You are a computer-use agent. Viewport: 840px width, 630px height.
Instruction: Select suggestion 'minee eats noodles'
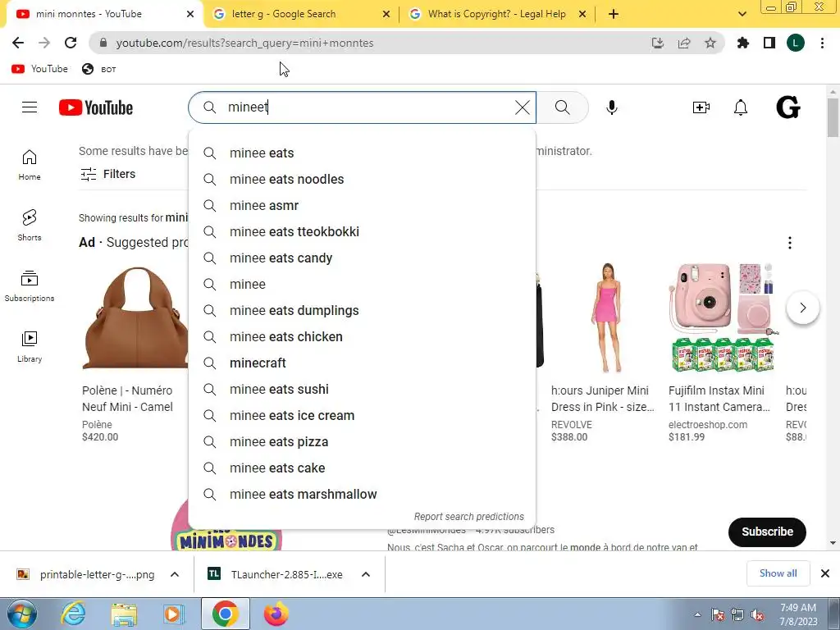point(362,180)
